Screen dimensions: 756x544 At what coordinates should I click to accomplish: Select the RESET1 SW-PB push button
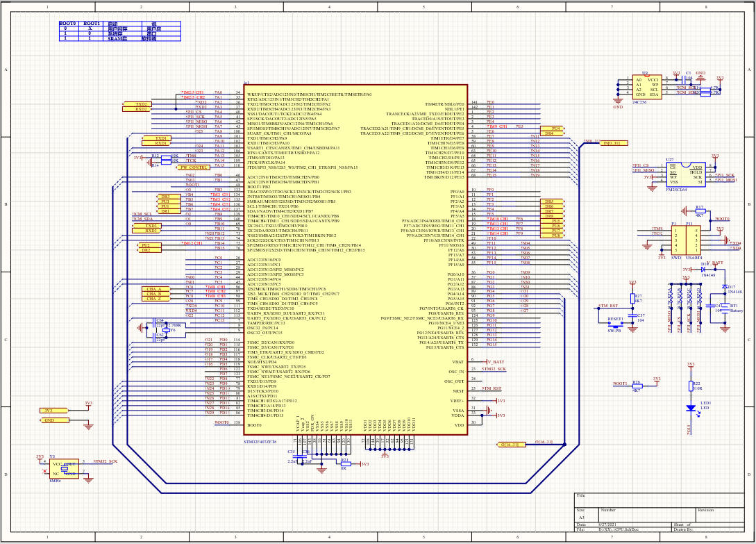(x=614, y=325)
